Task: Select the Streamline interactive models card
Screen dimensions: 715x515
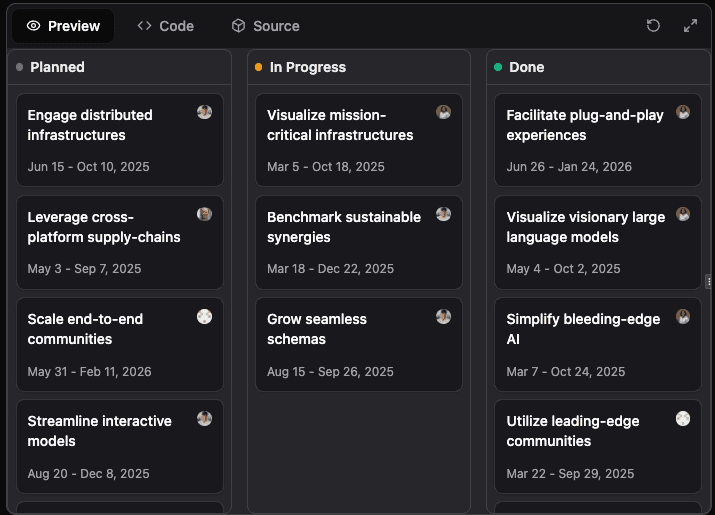Action: point(119,446)
